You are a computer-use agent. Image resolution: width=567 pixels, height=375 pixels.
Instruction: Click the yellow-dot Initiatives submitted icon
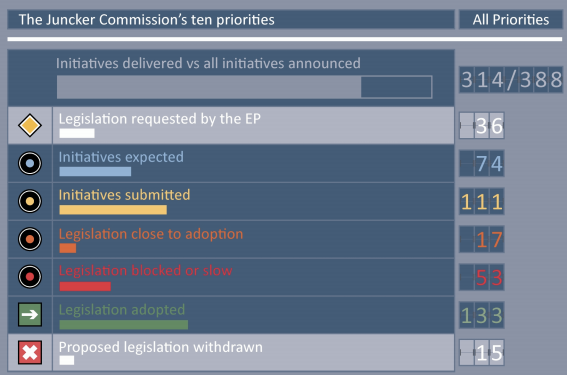[30, 201]
